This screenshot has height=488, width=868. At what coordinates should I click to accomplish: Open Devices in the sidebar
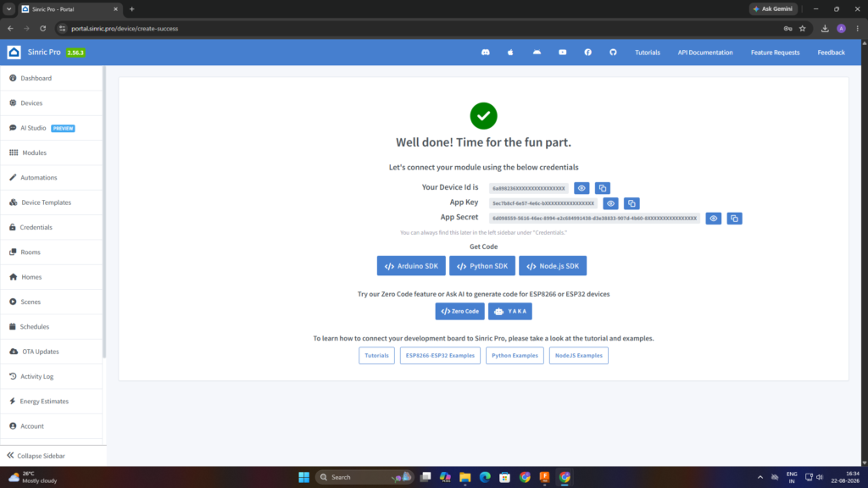52,103
